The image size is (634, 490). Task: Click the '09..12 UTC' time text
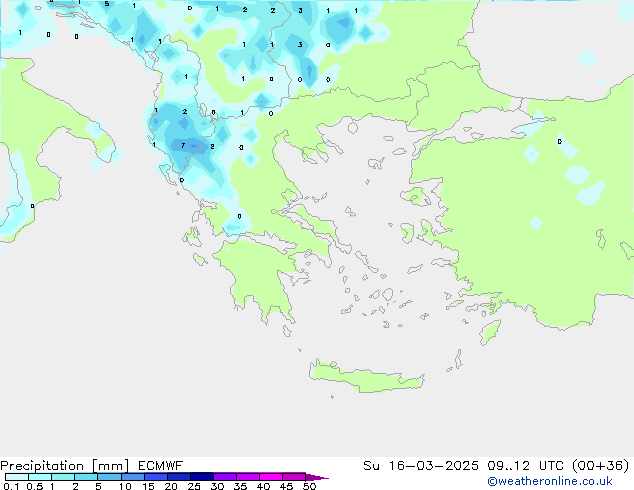[x=525, y=466]
